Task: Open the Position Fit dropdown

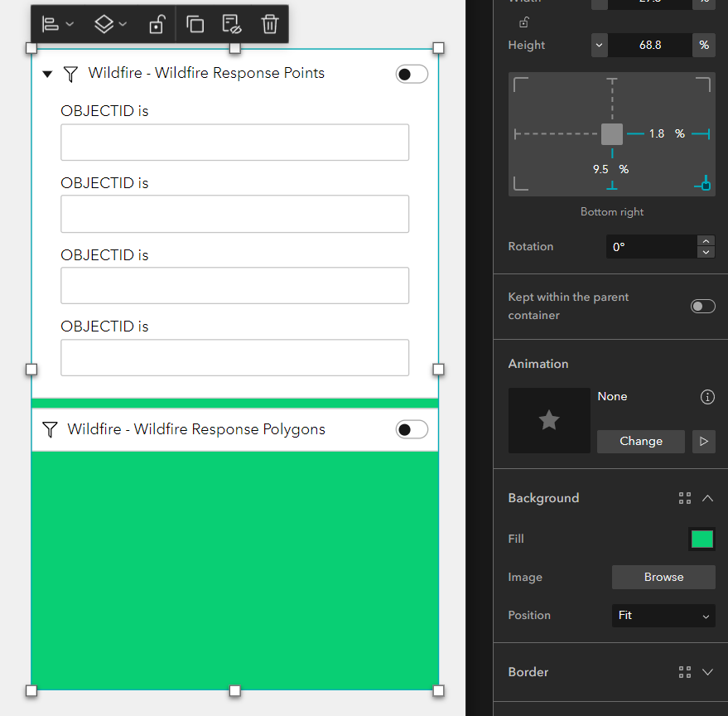Action: click(663, 616)
